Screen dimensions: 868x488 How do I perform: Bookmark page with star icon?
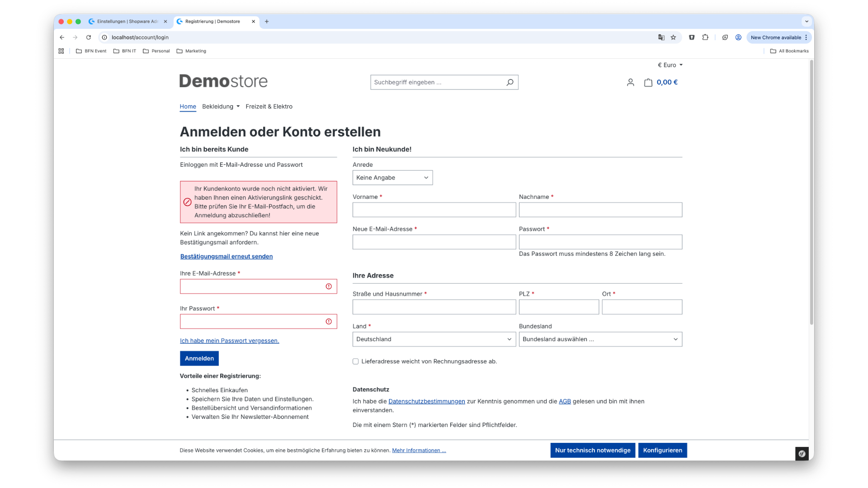tap(673, 38)
